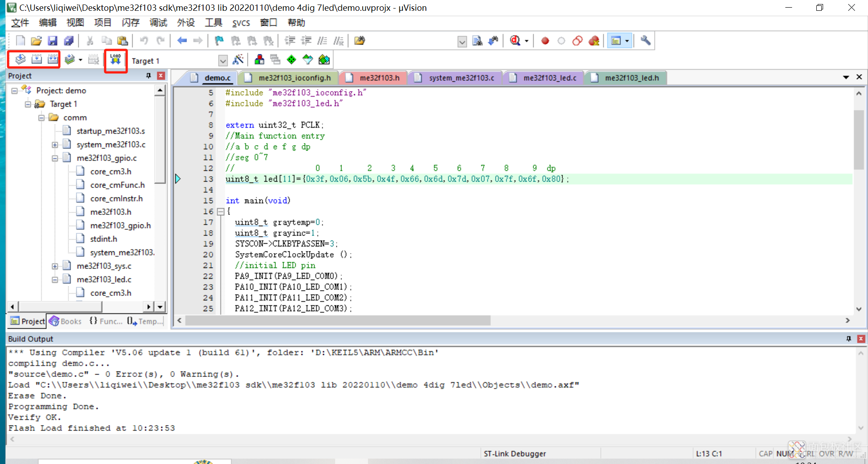Click the editor horizontal scrollbar thumb

(x=338, y=321)
